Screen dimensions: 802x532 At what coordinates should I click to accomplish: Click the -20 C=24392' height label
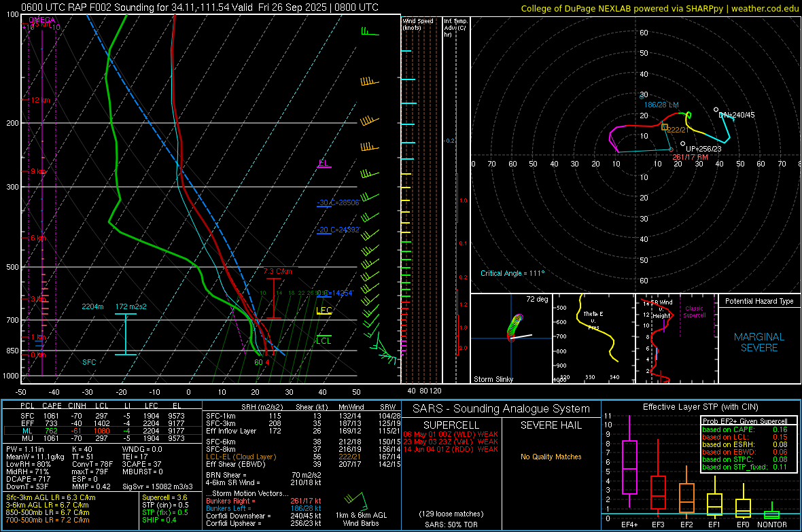coord(338,230)
